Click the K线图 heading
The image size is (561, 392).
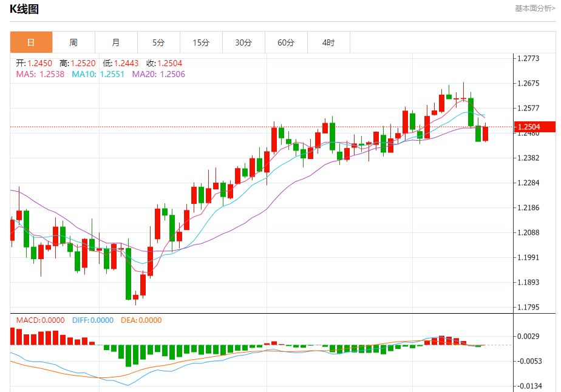(x=24, y=9)
